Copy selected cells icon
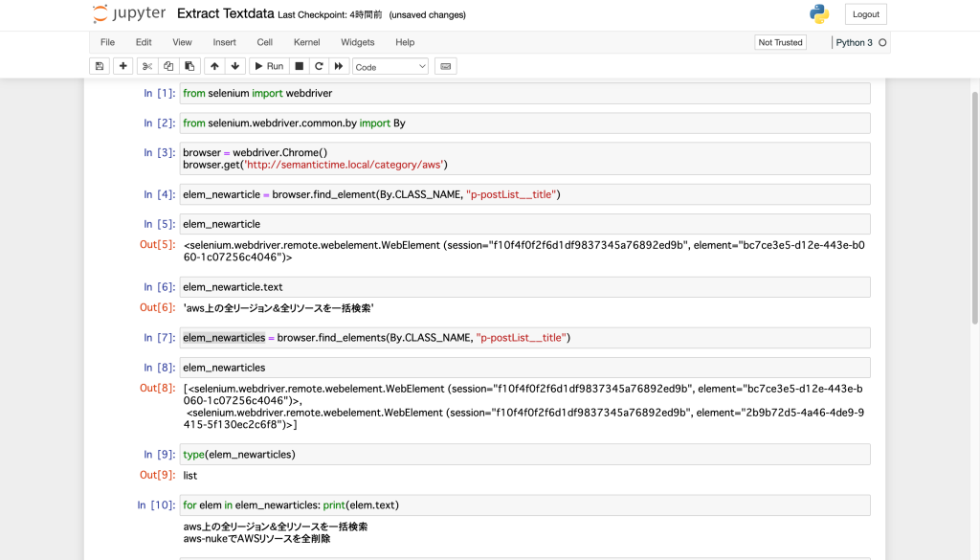Viewport: 980px width, 560px height. coord(168,66)
